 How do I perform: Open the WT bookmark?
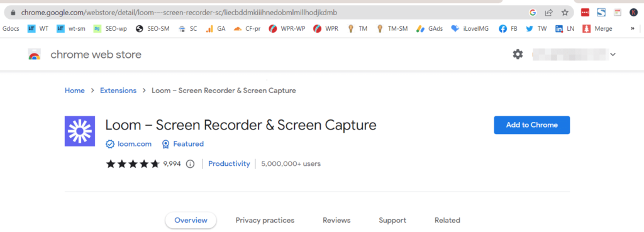click(x=38, y=29)
